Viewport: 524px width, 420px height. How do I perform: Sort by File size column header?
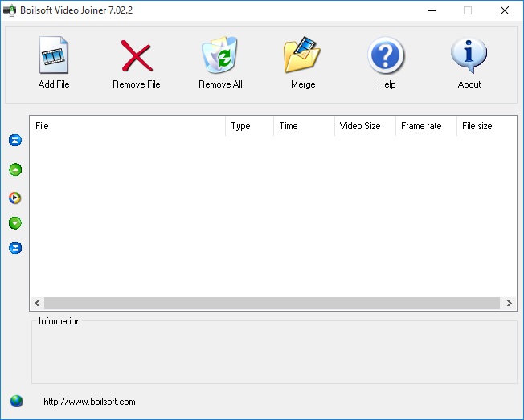[487, 126]
